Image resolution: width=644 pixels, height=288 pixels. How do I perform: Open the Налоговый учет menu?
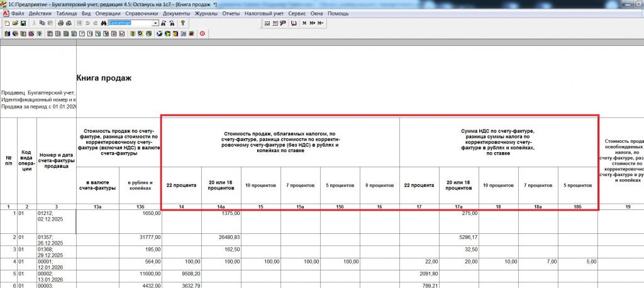click(x=264, y=14)
